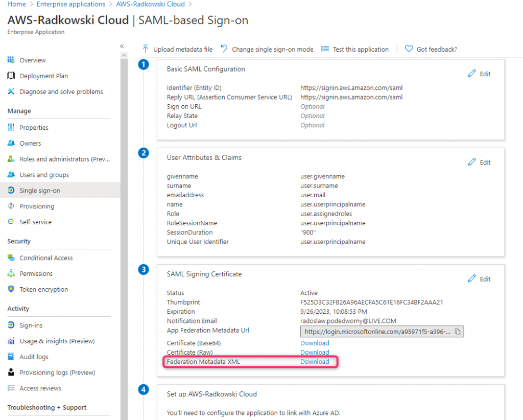Open Deployment Plan from the sidebar

[x=44, y=76]
